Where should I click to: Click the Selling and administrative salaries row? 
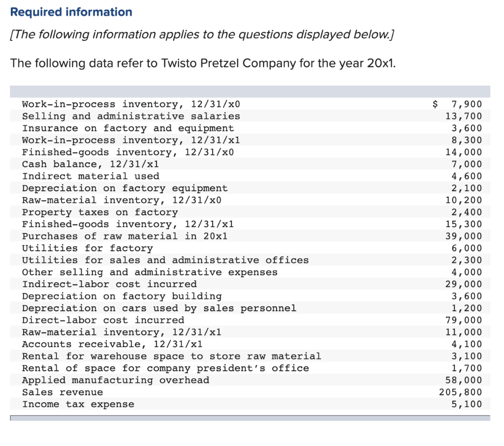[x=131, y=116]
